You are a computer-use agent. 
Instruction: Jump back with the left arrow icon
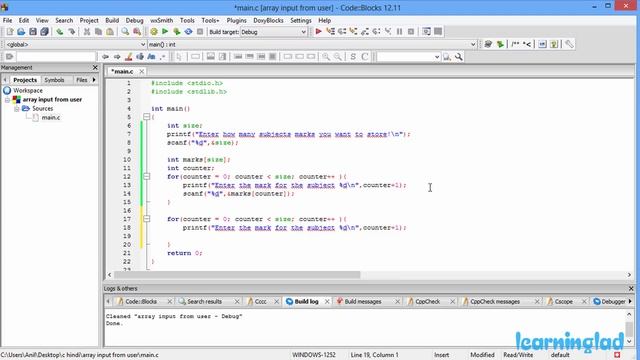(105, 57)
